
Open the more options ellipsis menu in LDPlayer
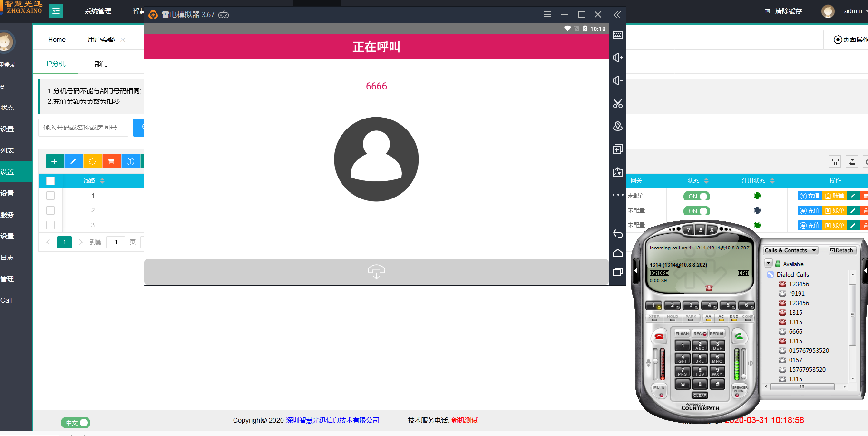(x=617, y=195)
